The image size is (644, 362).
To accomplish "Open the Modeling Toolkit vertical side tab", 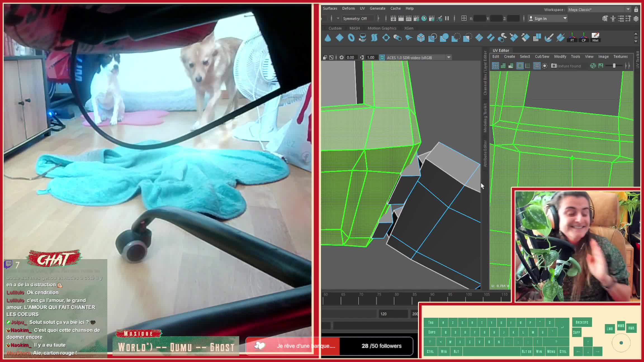I will coord(485,118).
